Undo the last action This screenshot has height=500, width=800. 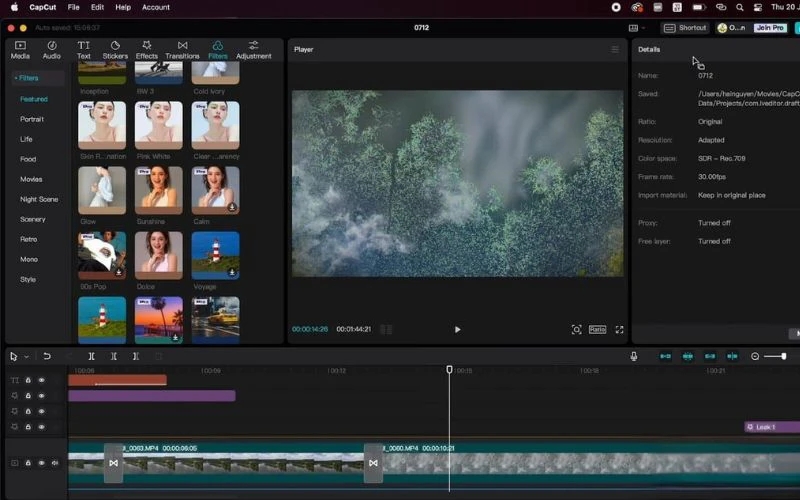click(x=47, y=356)
